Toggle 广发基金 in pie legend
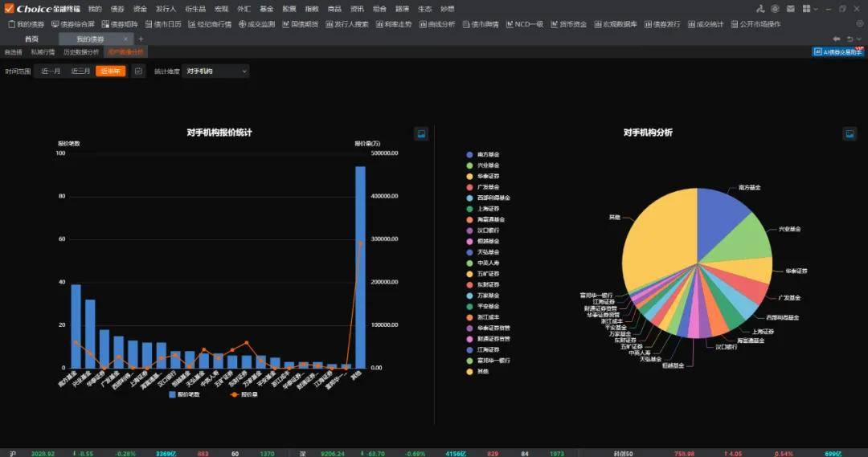The image size is (868, 457). point(483,187)
